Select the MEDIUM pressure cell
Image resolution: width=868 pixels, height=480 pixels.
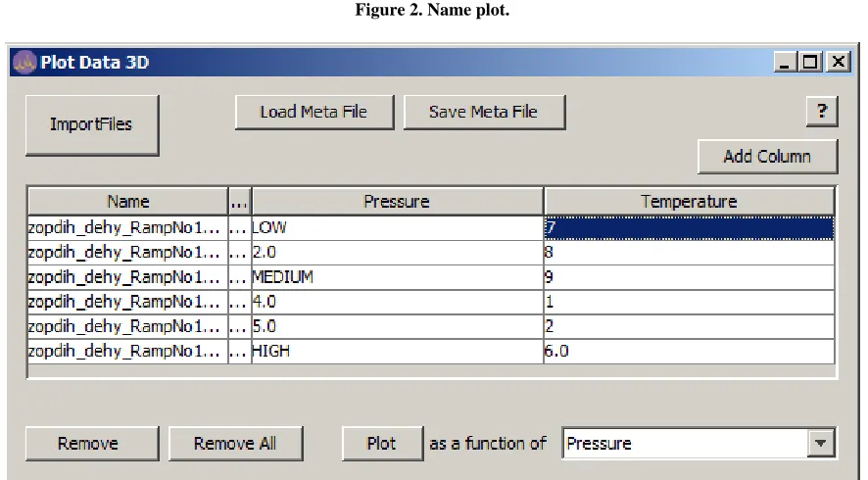coord(398,277)
